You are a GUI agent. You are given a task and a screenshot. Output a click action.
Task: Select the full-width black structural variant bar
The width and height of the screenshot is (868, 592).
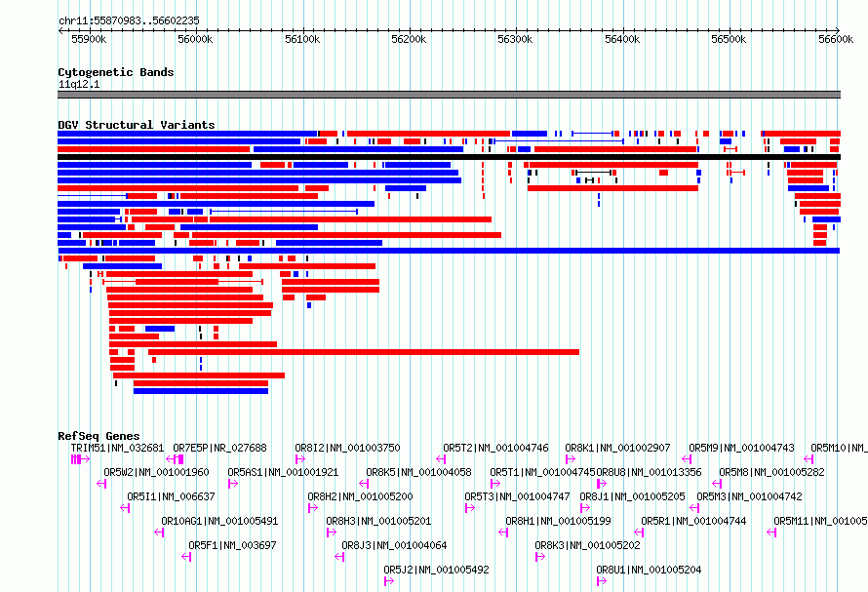coord(449,157)
